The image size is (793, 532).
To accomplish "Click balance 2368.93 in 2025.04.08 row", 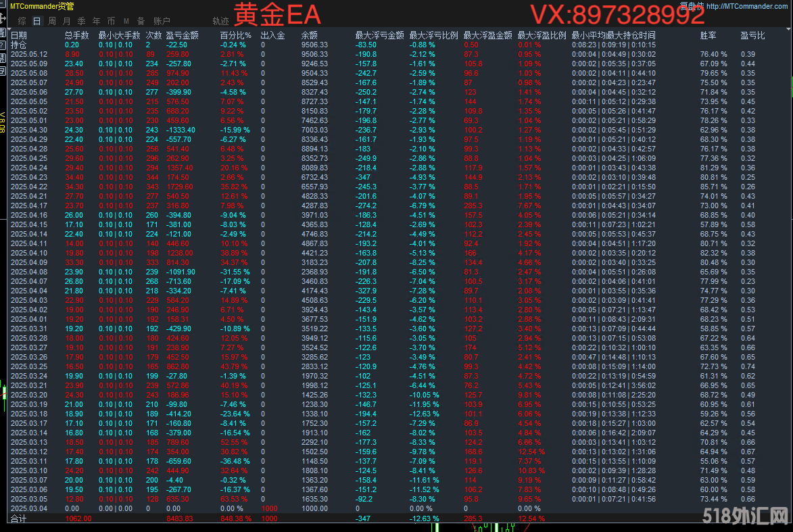I will pos(314,272).
